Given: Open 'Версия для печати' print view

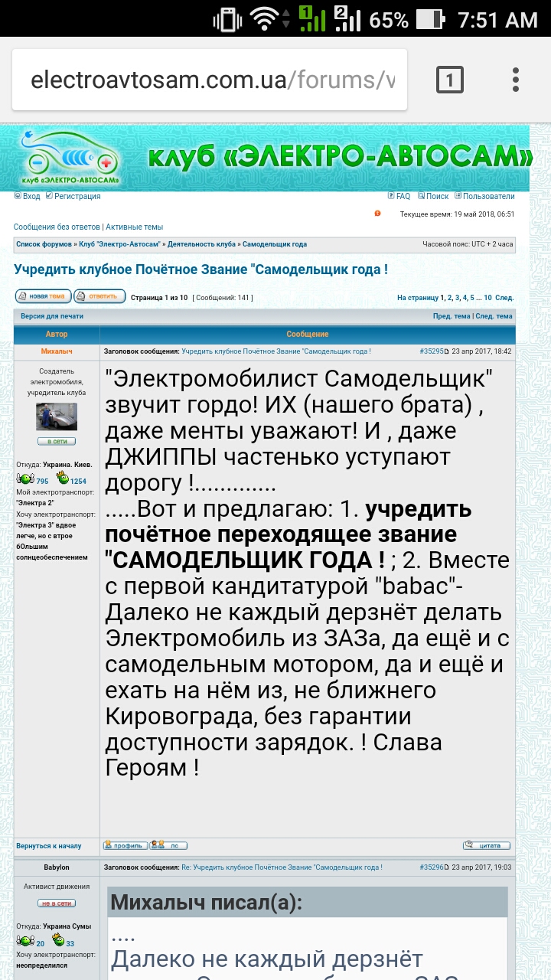Looking at the screenshot, I should click(x=52, y=315).
